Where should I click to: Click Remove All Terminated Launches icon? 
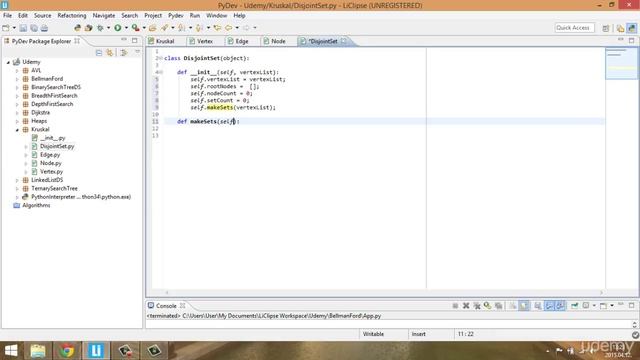pyautogui.click(x=477, y=306)
